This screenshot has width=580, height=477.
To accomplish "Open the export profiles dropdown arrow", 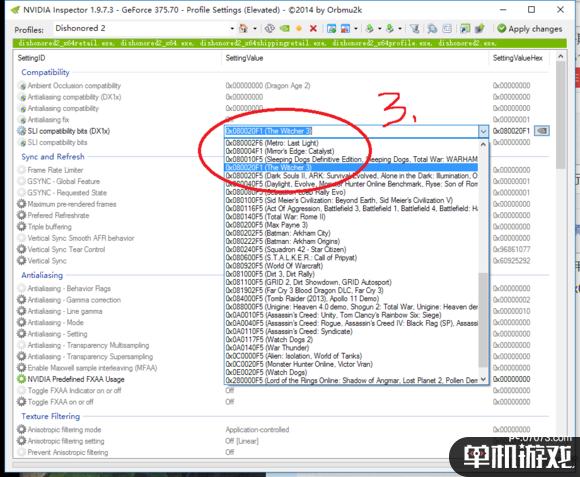I will pos(380,28).
